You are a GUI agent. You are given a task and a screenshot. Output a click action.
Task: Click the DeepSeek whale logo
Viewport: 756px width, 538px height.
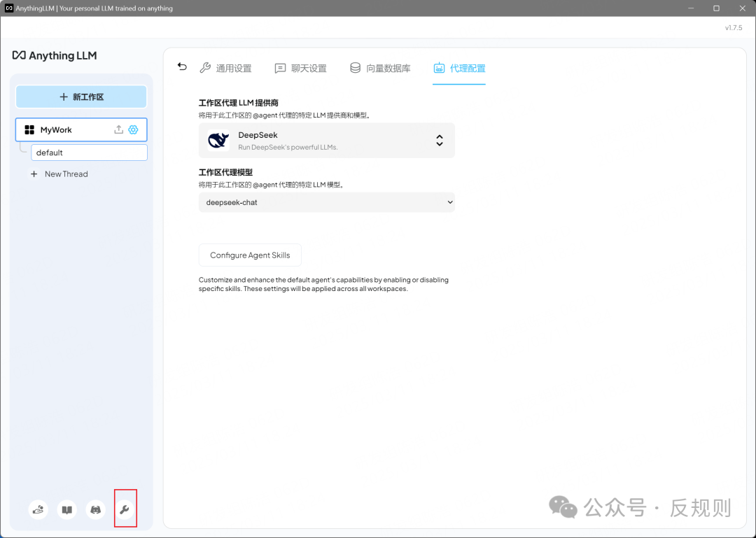(218, 141)
